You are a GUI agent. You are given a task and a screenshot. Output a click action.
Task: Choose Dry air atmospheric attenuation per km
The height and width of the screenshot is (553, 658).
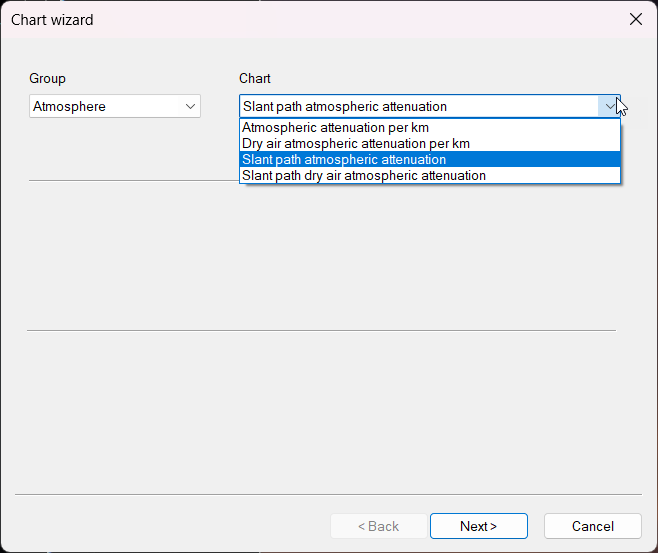click(356, 144)
